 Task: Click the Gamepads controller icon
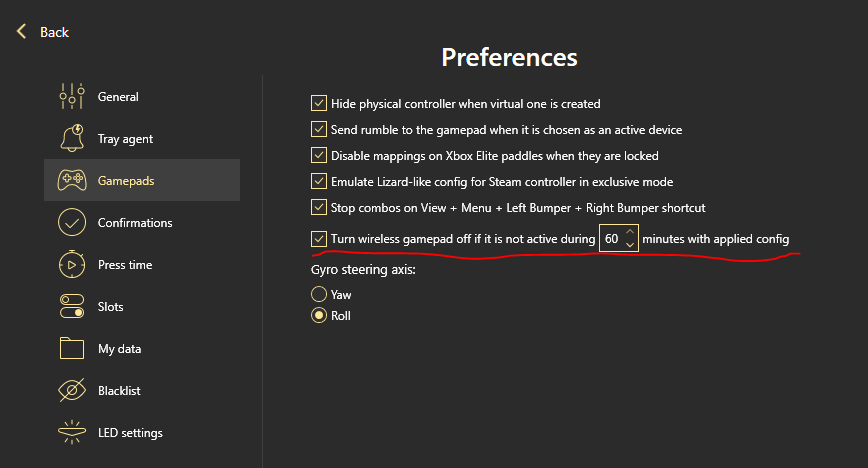coord(72,181)
